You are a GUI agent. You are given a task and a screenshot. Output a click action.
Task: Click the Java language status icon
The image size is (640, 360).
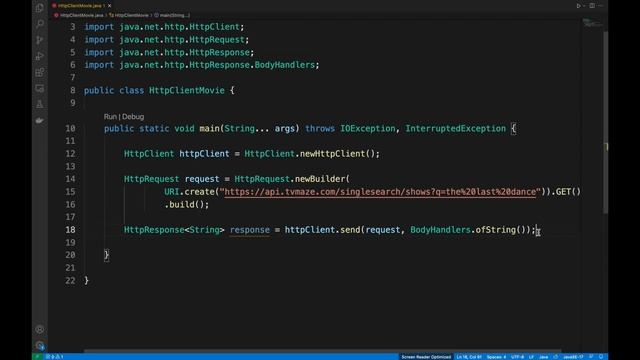click(556, 357)
